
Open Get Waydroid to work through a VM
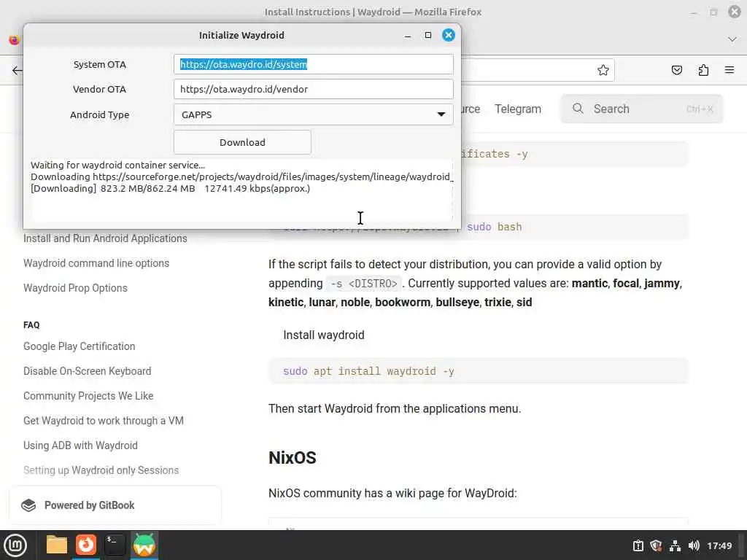coord(104,421)
